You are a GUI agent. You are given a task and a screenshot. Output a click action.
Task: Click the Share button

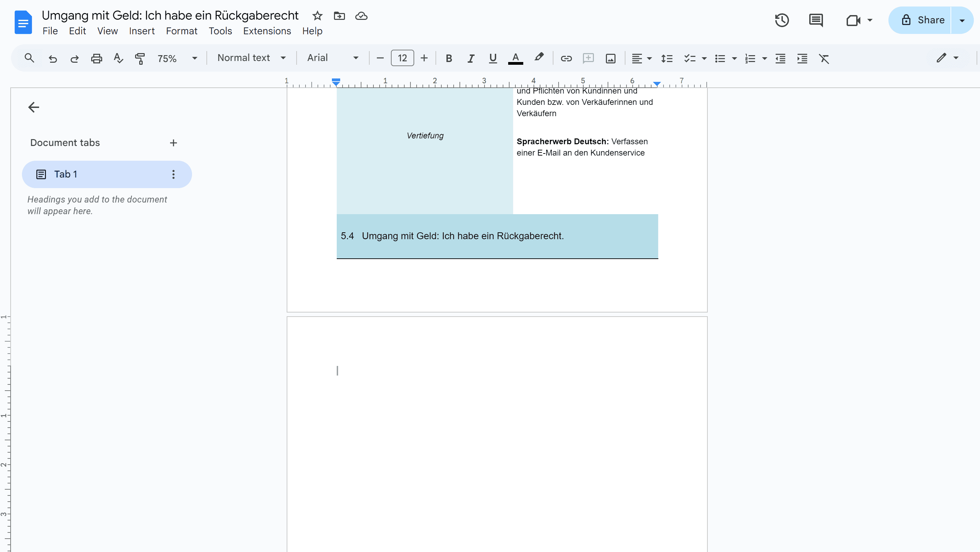click(x=921, y=20)
